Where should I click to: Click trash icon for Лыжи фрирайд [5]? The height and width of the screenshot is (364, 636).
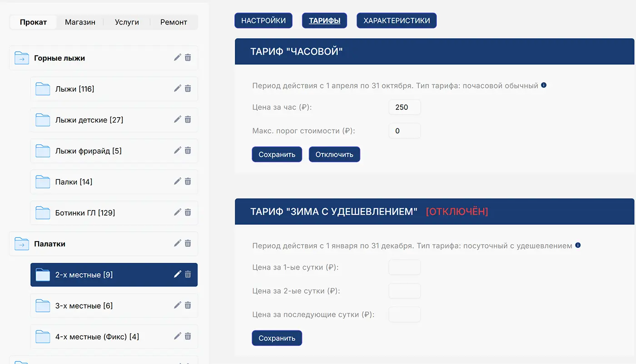pos(188,151)
